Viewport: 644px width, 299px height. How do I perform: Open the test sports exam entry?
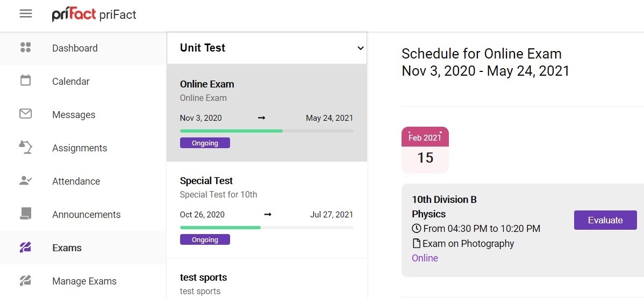[x=267, y=279]
